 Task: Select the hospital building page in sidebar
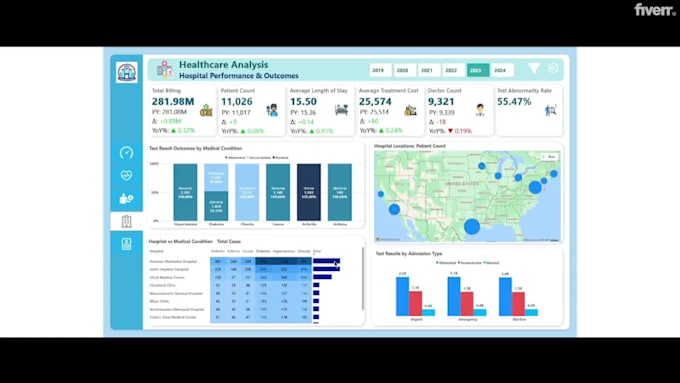coord(126,221)
